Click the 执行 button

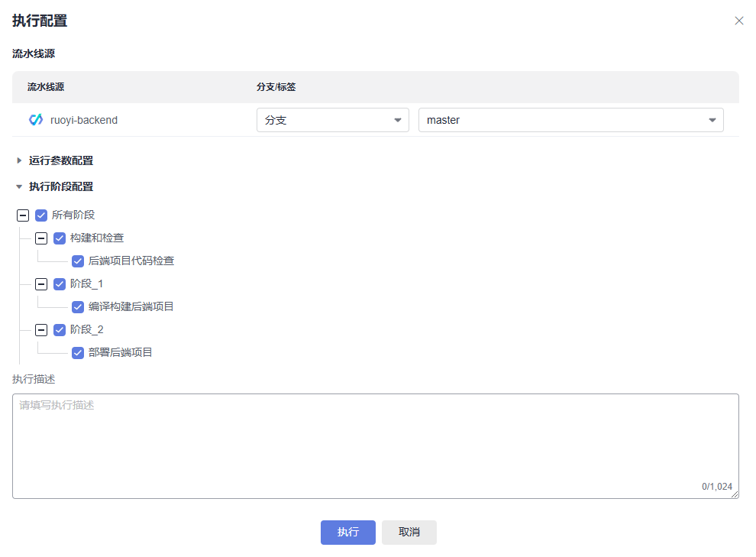click(347, 532)
